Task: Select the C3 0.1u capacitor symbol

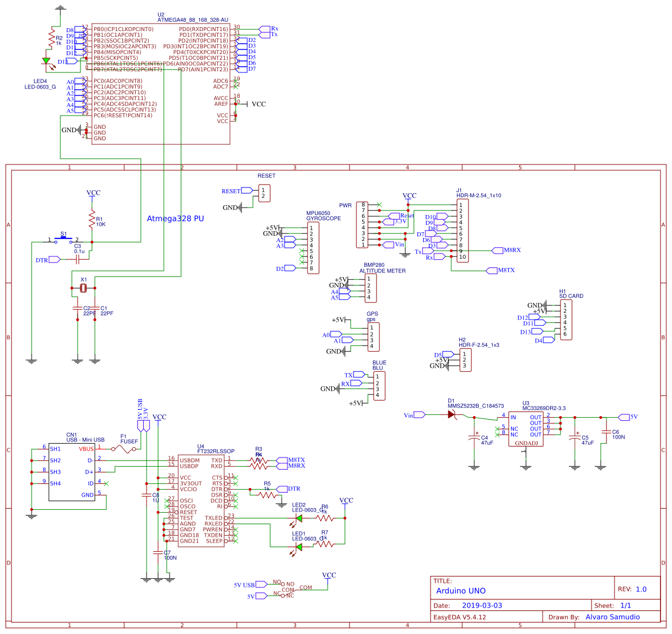Action: point(78,260)
